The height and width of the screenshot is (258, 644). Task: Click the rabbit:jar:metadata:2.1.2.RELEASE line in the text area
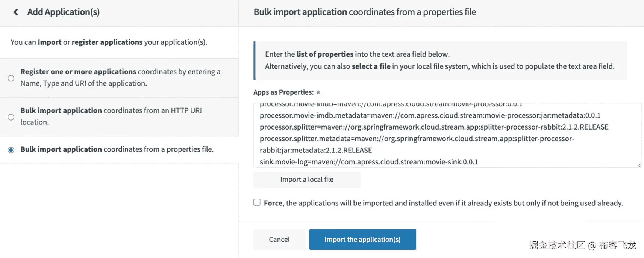(x=316, y=150)
